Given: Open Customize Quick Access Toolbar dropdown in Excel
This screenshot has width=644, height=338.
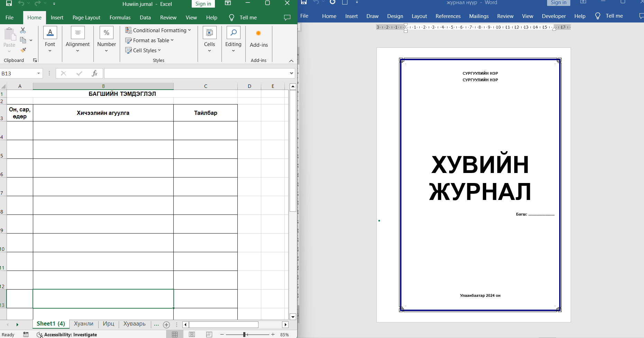Looking at the screenshot, I should [54, 3].
